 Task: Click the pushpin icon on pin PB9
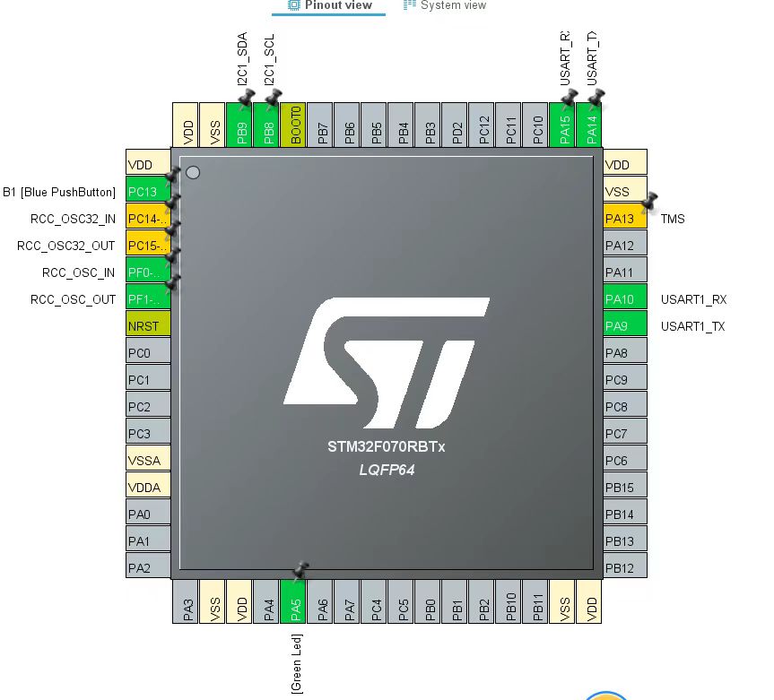click(x=246, y=99)
